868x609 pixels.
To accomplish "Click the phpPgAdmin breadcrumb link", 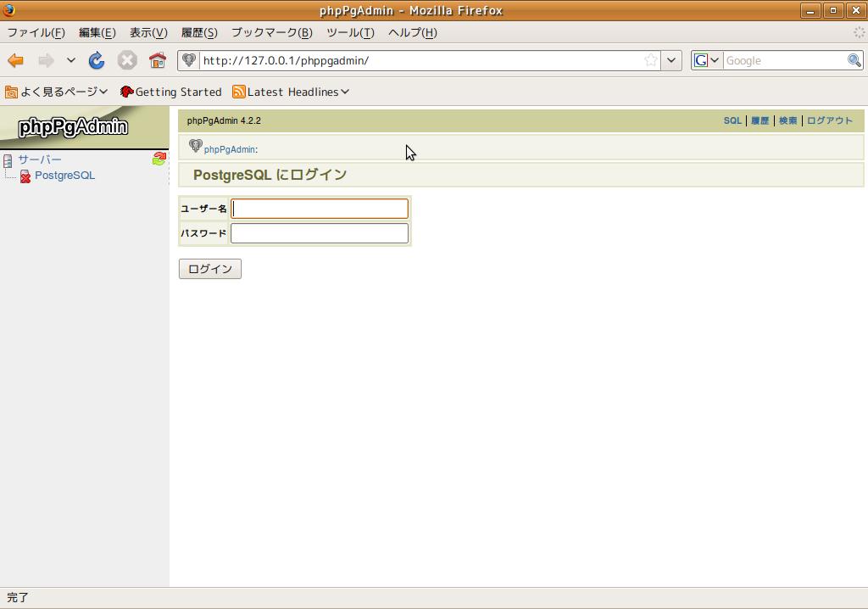I will click(230, 149).
